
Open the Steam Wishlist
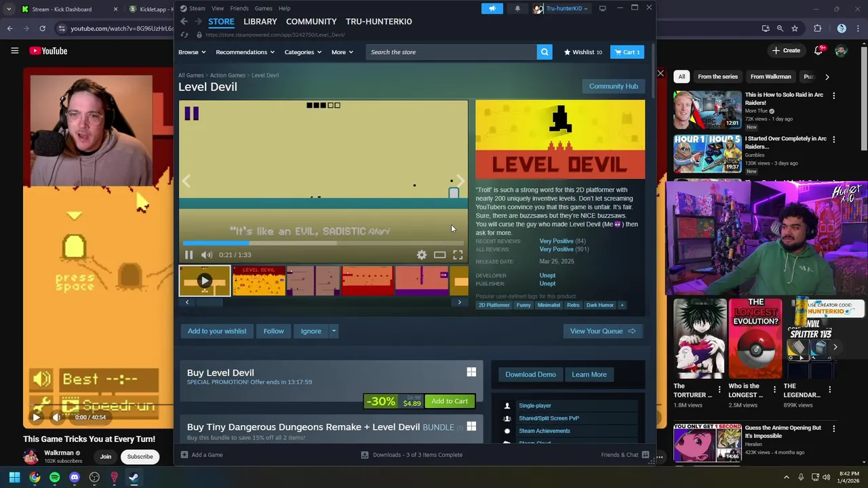point(583,52)
